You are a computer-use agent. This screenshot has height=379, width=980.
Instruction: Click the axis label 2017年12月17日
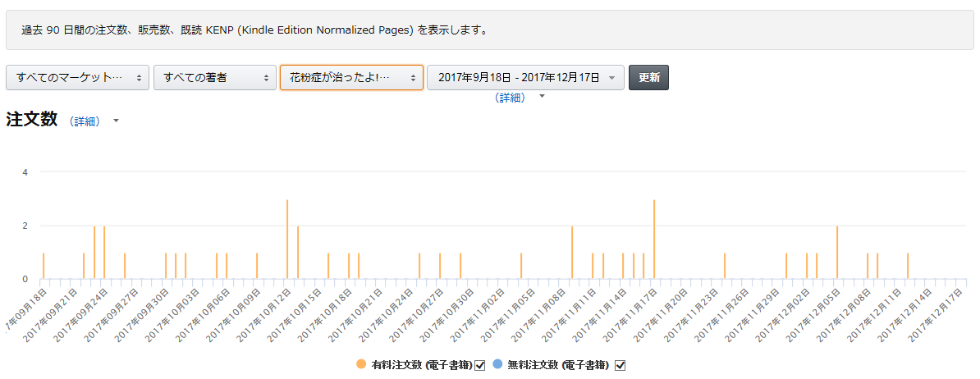click(934, 315)
